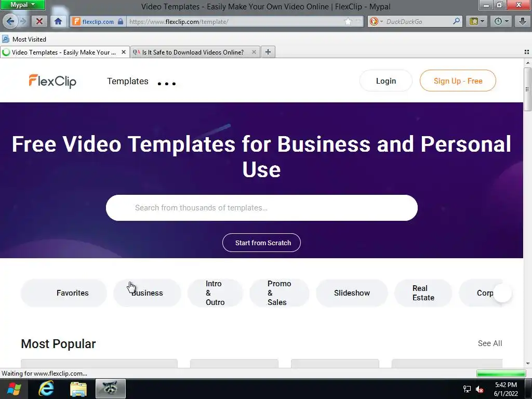Open Templates in site navigation
The image size is (532, 399).
(128, 81)
